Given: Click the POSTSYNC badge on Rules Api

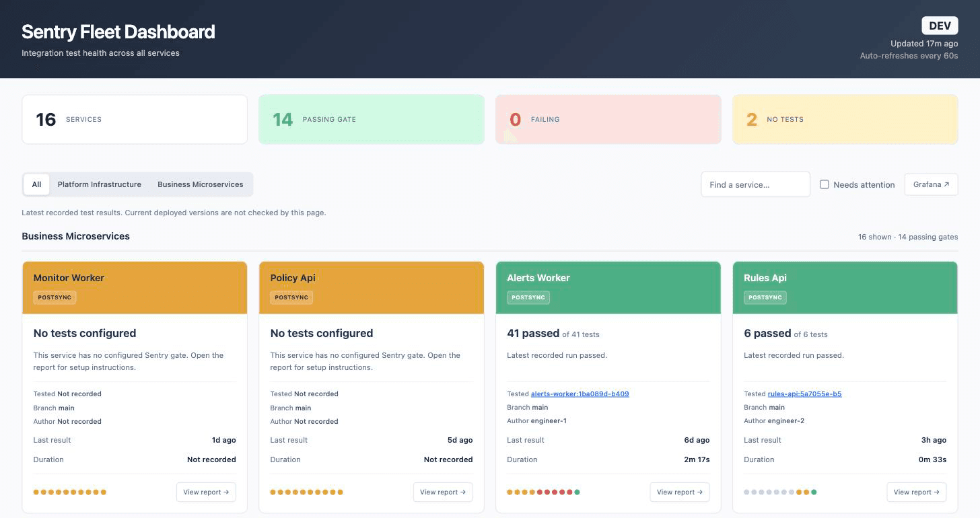Looking at the screenshot, I should coord(765,297).
